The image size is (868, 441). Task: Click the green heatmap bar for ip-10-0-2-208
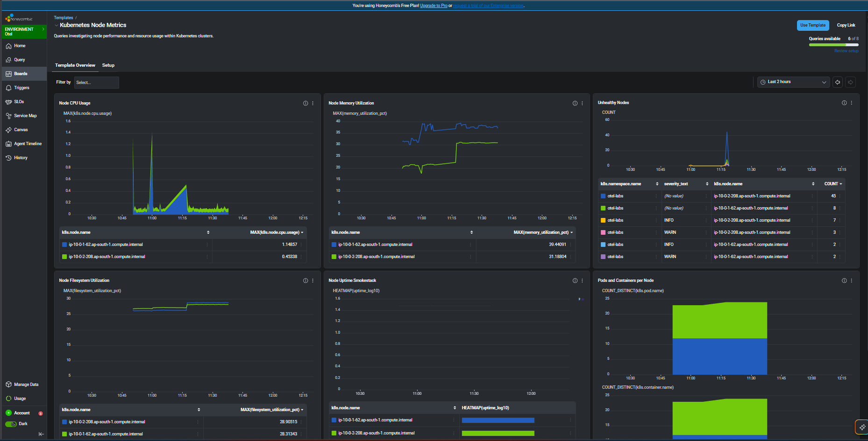(498, 434)
